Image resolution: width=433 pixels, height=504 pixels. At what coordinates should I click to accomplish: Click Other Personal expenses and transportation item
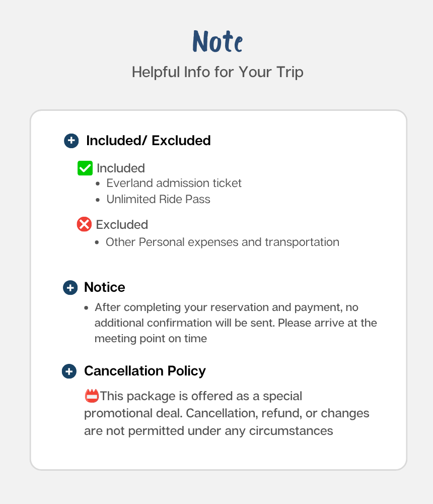222,242
